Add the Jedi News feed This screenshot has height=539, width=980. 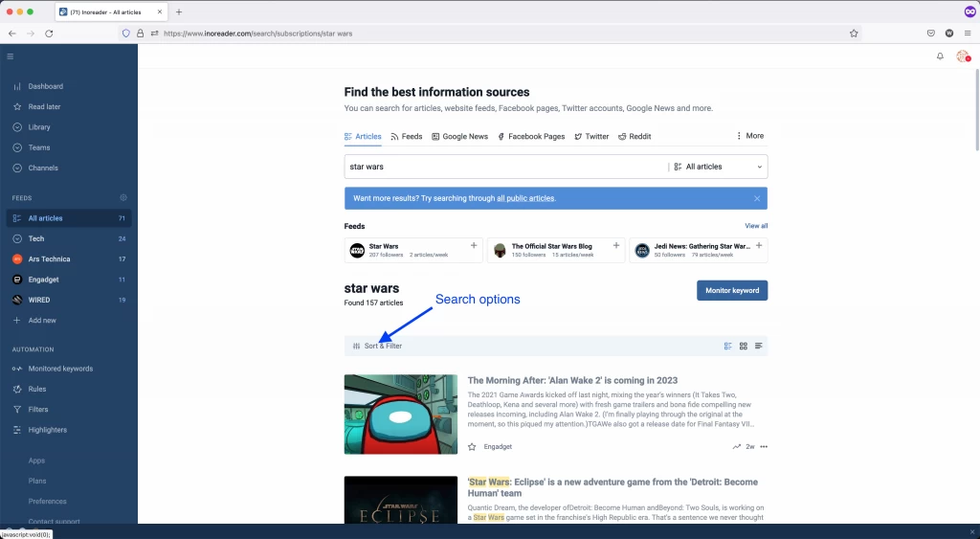click(759, 246)
